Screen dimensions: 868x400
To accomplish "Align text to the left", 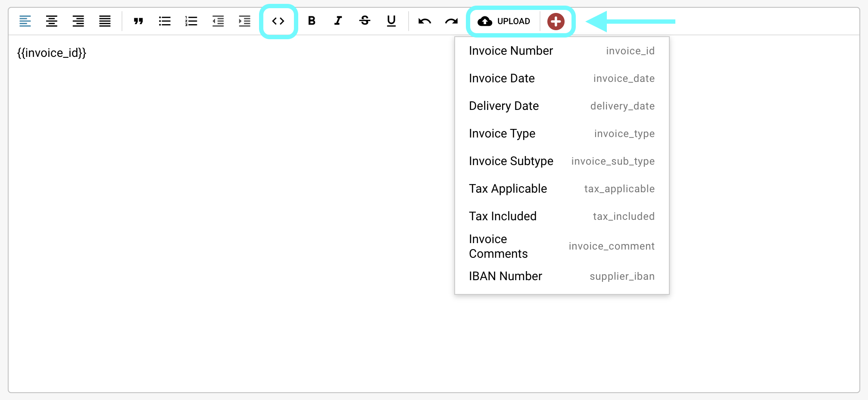I will click(25, 21).
